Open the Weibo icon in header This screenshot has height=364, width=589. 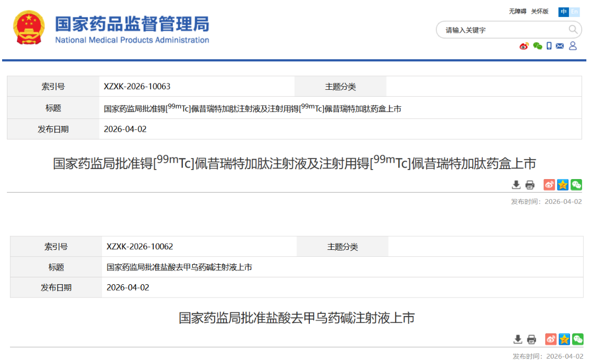523,46
